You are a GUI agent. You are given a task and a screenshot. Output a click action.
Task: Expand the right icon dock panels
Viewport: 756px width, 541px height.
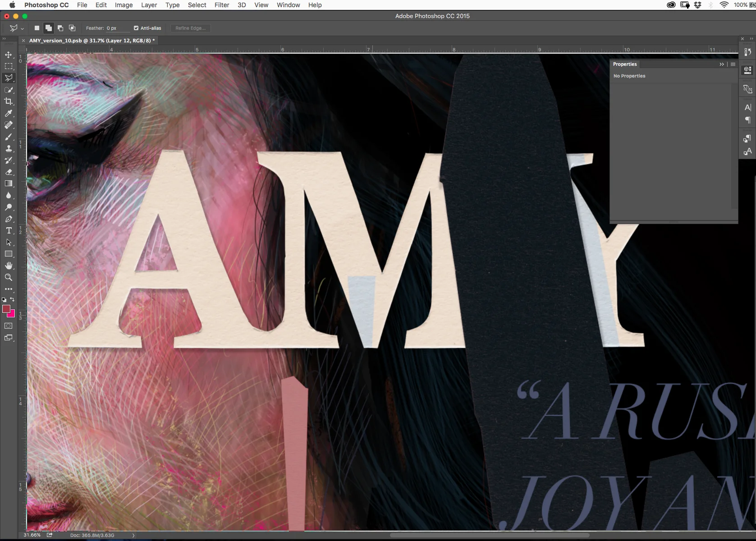click(x=751, y=39)
